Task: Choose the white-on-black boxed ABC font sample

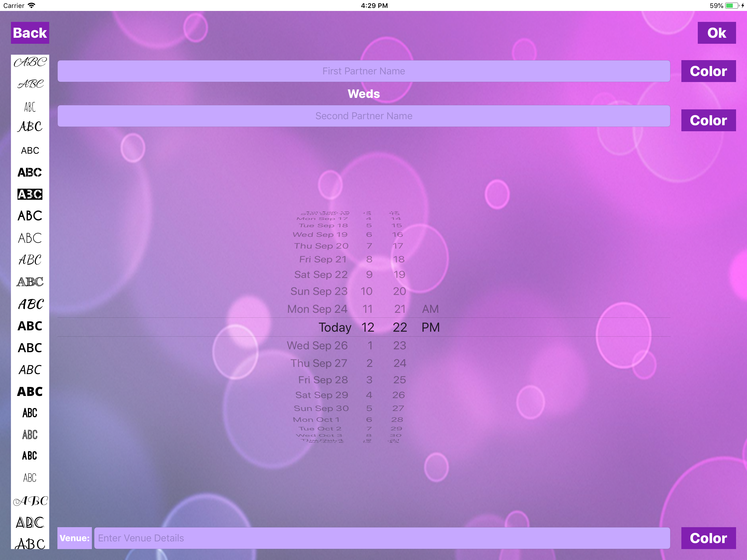Action: point(30,194)
